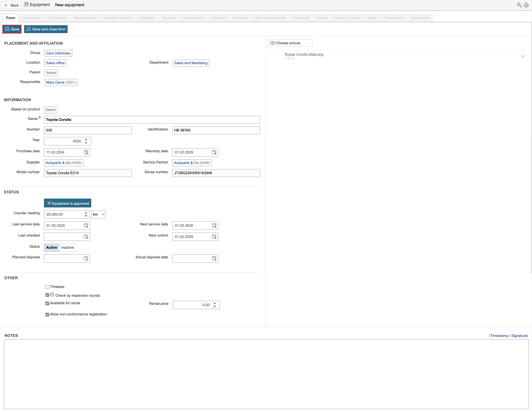Open the Purchase date calendar picker
The height and width of the screenshot is (412, 532).
click(86, 152)
